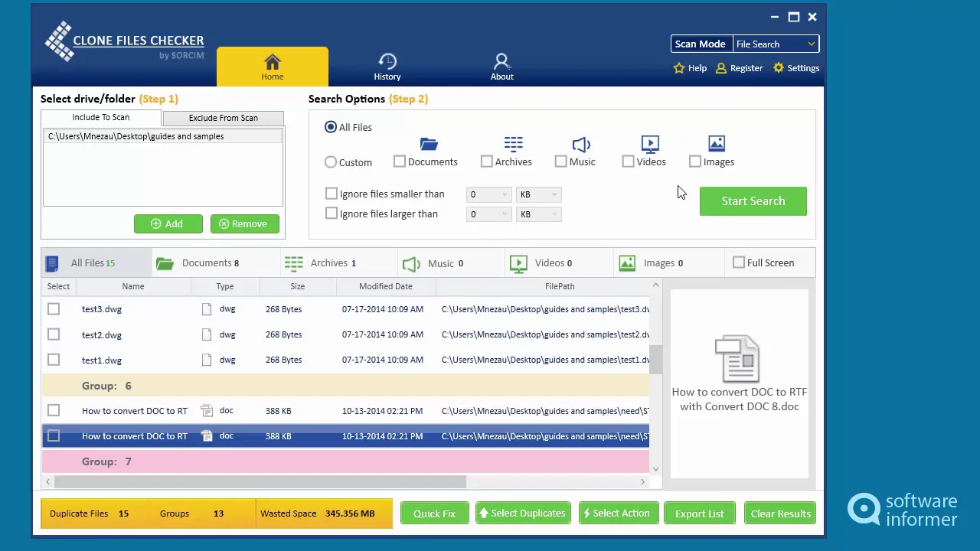
Task: Click the Archives icon in Search Options
Action: click(513, 144)
